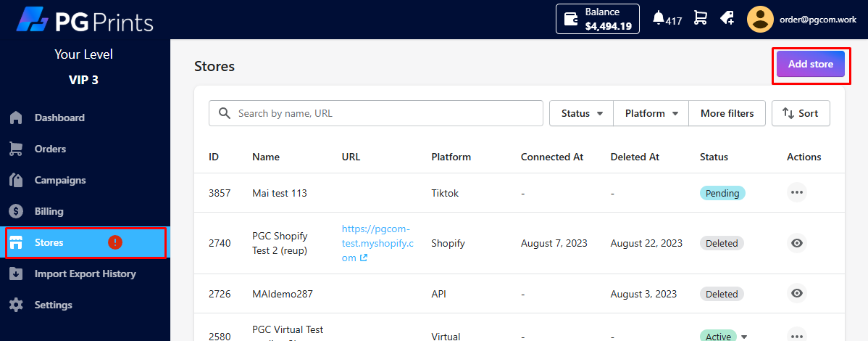
Task: Click the red alert badge on Stores
Action: pos(114,242)
